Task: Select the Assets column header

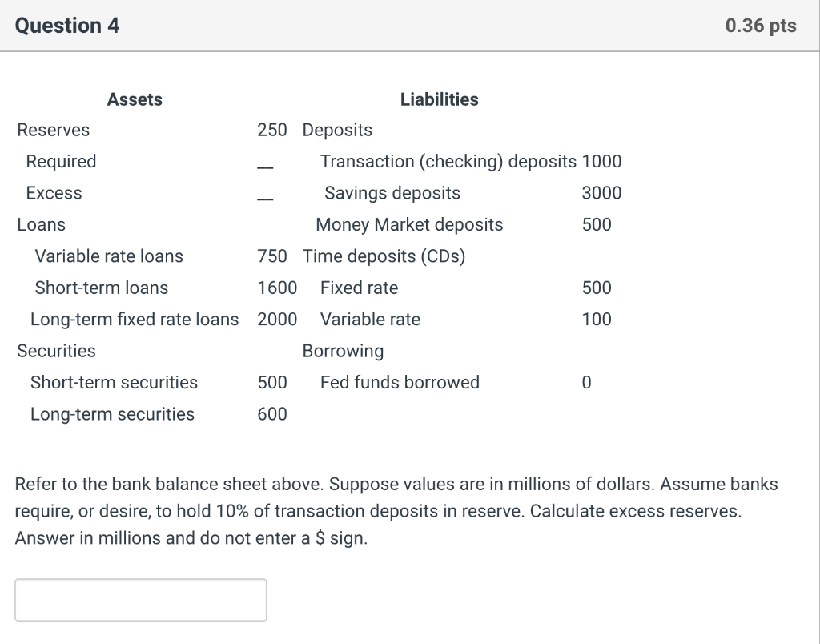Action: [x=135, y=99]
